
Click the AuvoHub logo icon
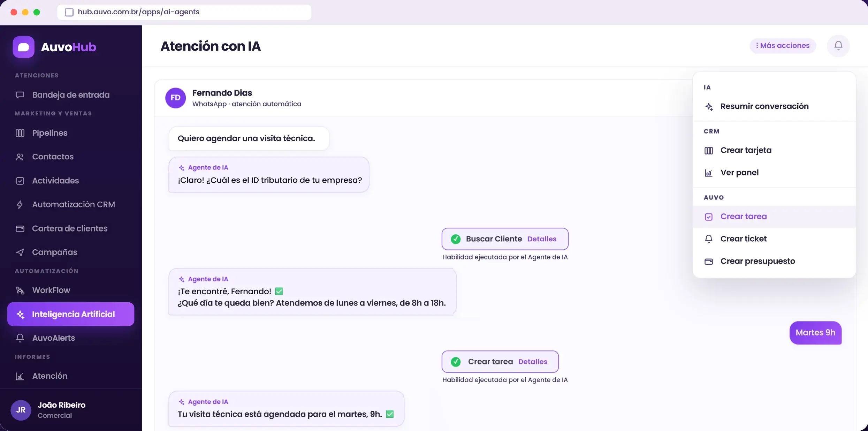(23, 47)
